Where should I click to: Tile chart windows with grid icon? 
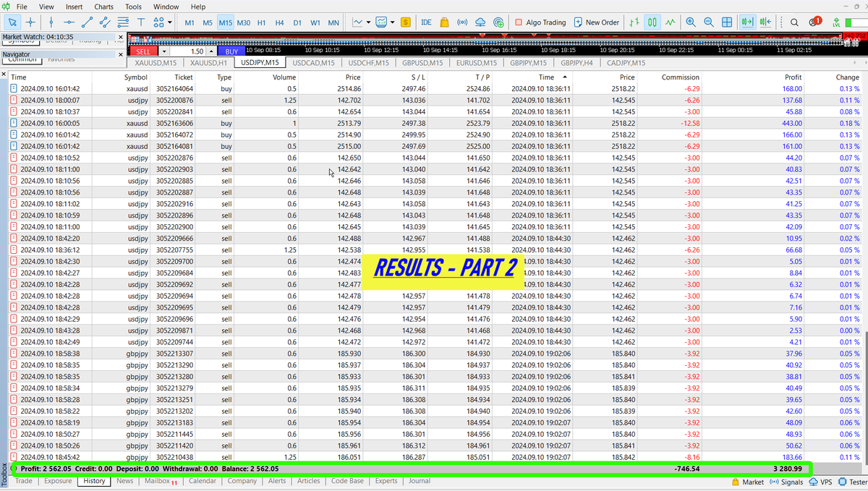pyautogui.click(x=728, y=22)
